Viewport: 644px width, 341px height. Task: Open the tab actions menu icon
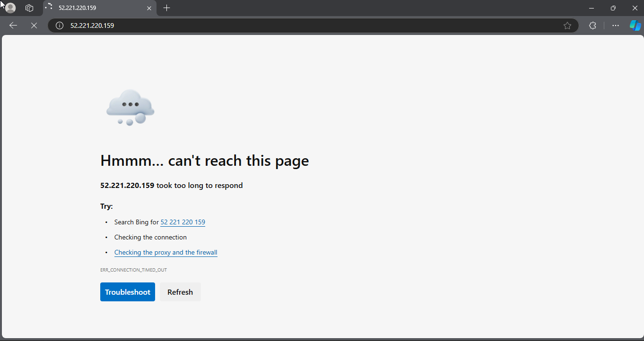tap(29, 8)
